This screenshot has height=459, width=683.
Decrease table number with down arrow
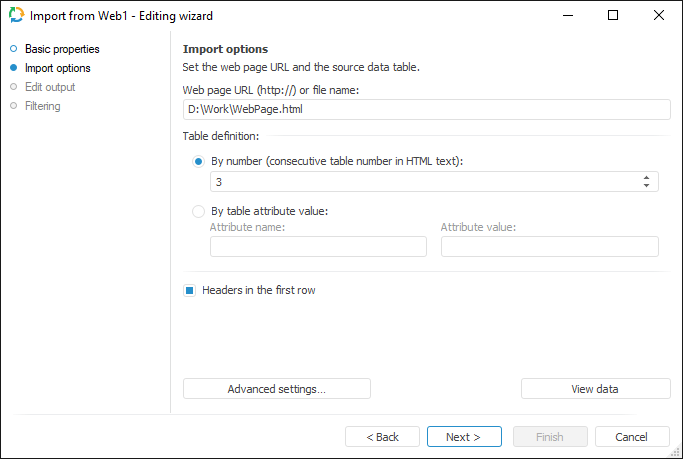(x=647, y=186)
